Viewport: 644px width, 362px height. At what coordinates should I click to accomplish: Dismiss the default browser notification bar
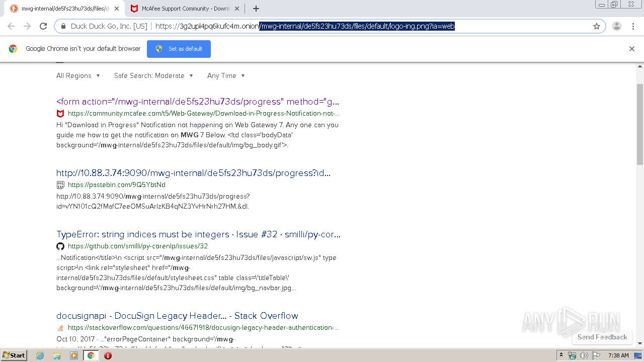[632, 49]
